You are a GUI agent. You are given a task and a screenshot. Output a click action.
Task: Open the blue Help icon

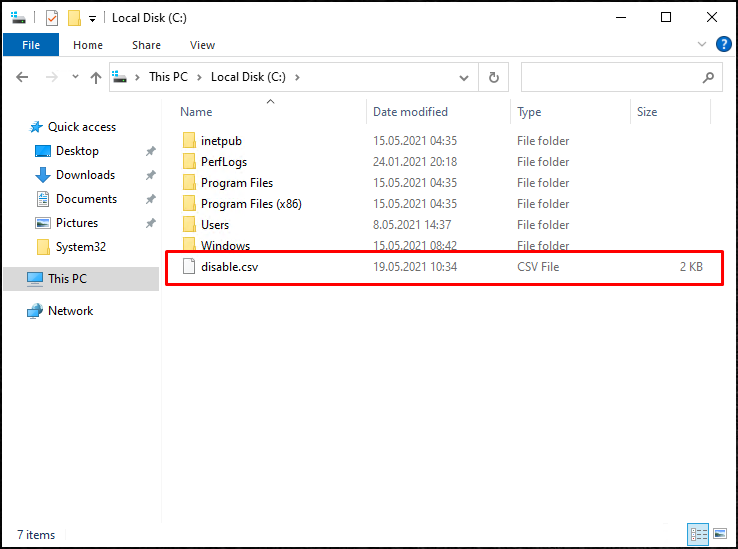723,44
